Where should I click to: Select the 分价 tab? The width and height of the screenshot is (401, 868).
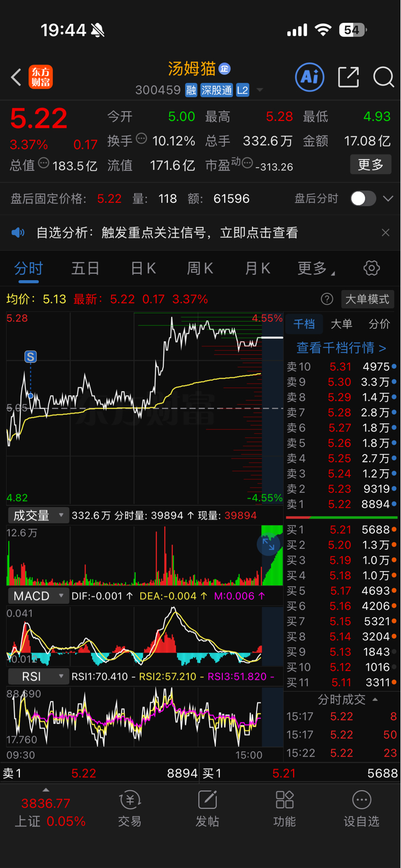(x=379, y=324)
